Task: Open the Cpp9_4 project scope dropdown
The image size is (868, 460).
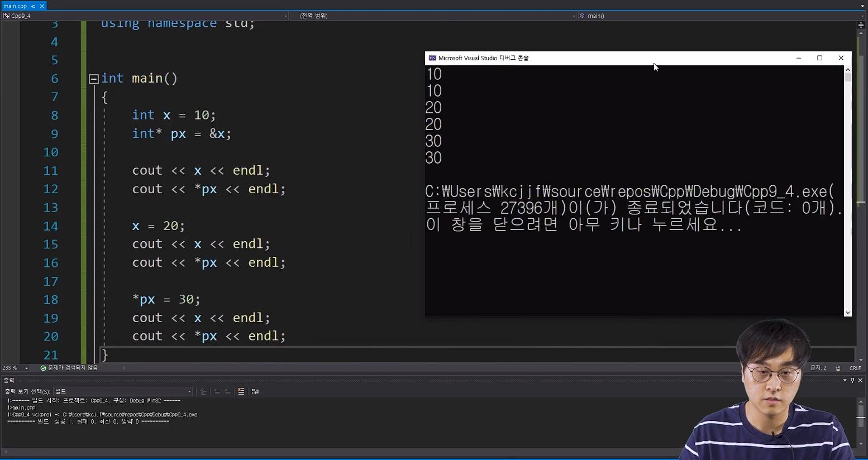Action: point(145,16)
